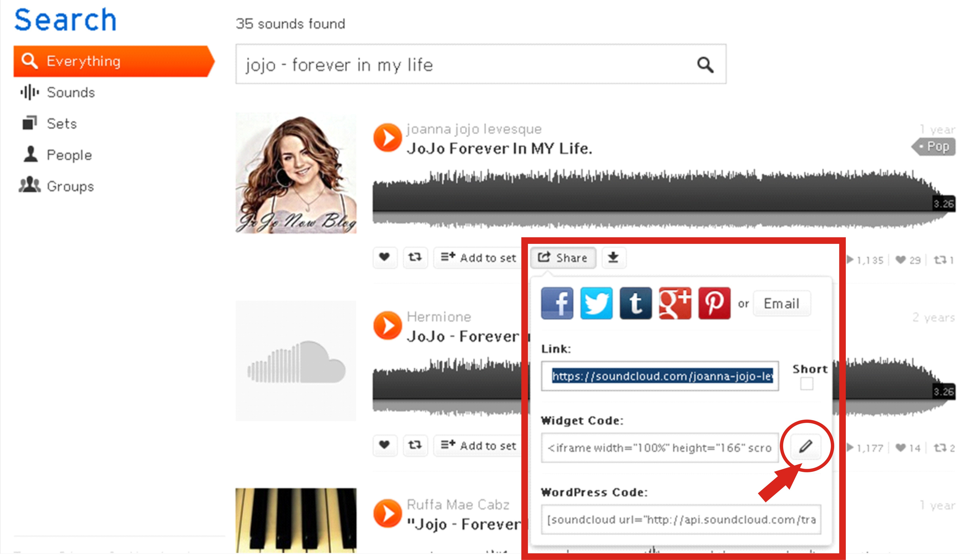The width and height of the screenshot is (970, 560).
Task: Share via Google Plus icon
Action: [675, 303]
